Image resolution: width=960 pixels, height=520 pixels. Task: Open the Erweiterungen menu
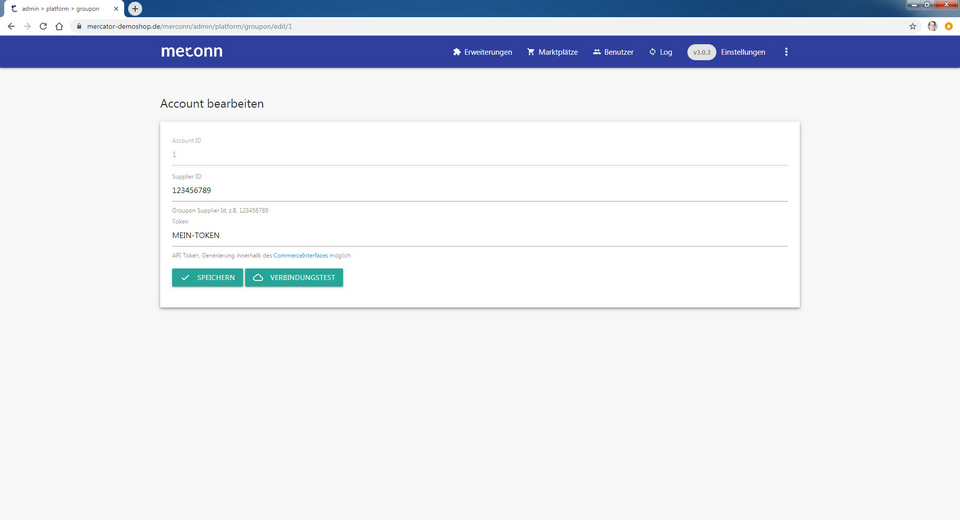(x=482, y=52)
